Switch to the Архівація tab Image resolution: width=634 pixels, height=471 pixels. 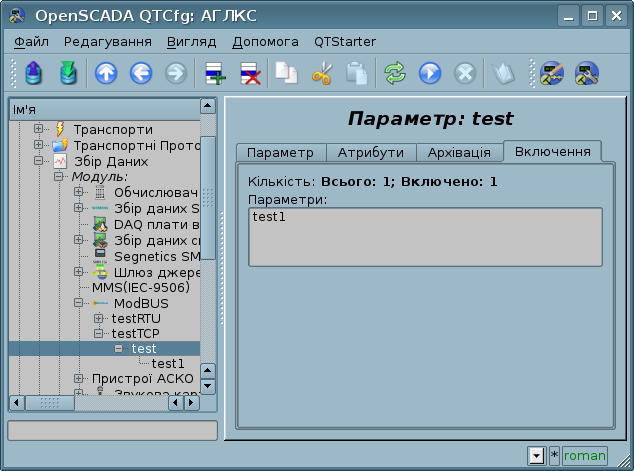458,152
